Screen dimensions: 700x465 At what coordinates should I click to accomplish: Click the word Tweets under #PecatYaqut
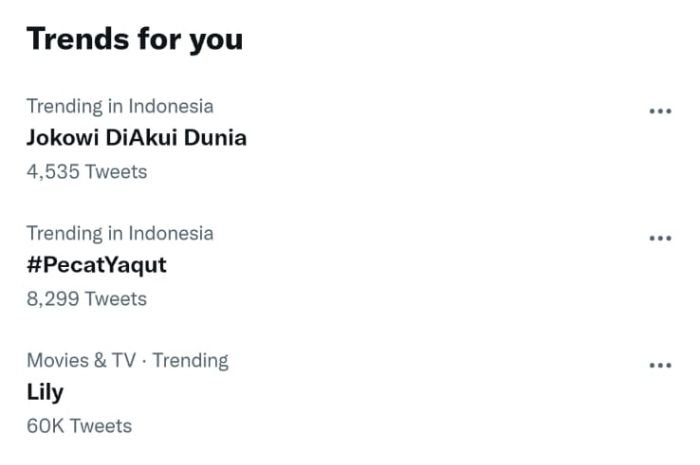pyautogui.click(x=115, y=299)
